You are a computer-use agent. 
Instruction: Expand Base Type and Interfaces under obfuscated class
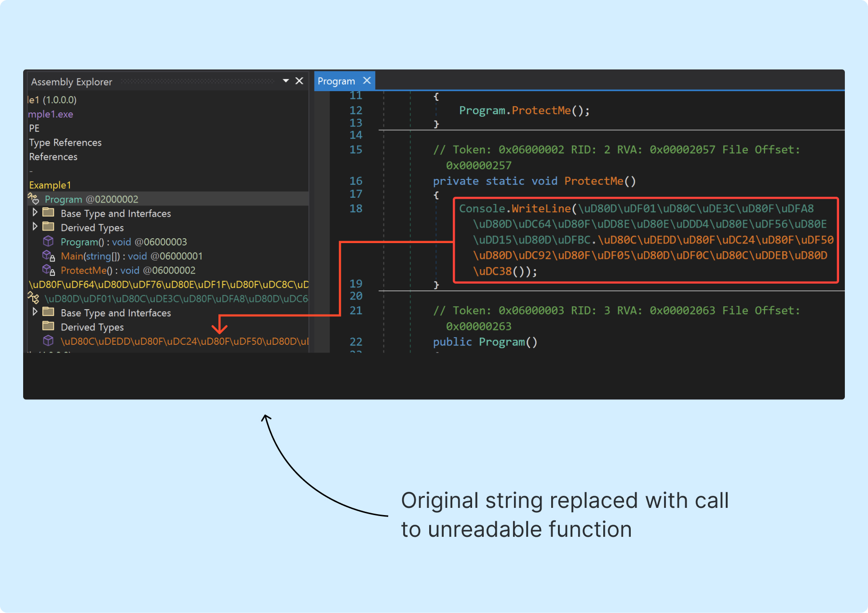tap(35, 312)
